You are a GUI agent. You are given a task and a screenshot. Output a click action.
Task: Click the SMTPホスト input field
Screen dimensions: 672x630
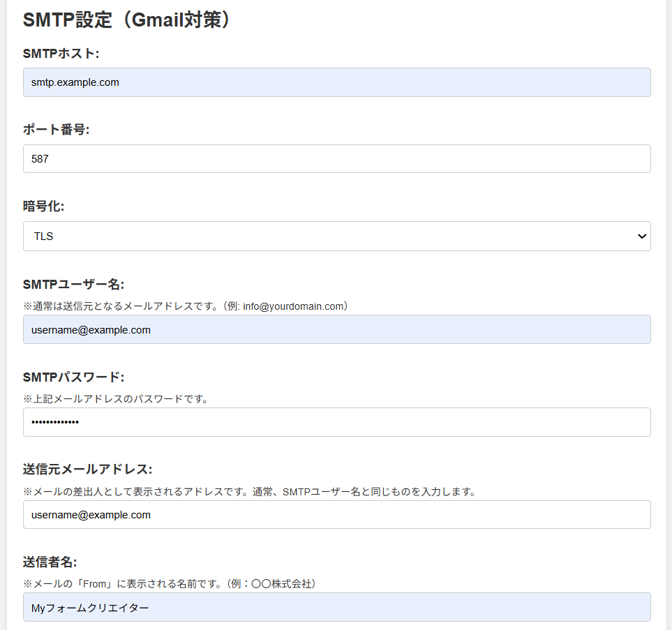click(336, 82)
